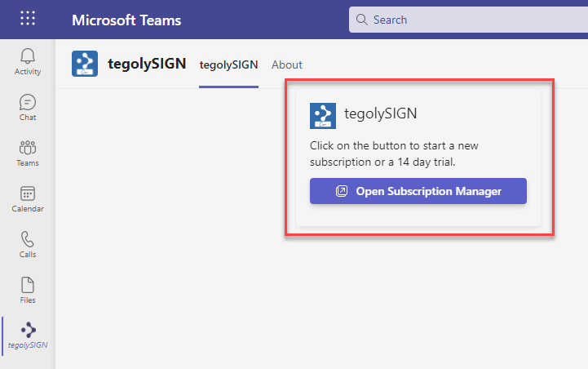Switch to the About tab
The width and height of the screenshot is (588, 369).
(x=287, y=64)
